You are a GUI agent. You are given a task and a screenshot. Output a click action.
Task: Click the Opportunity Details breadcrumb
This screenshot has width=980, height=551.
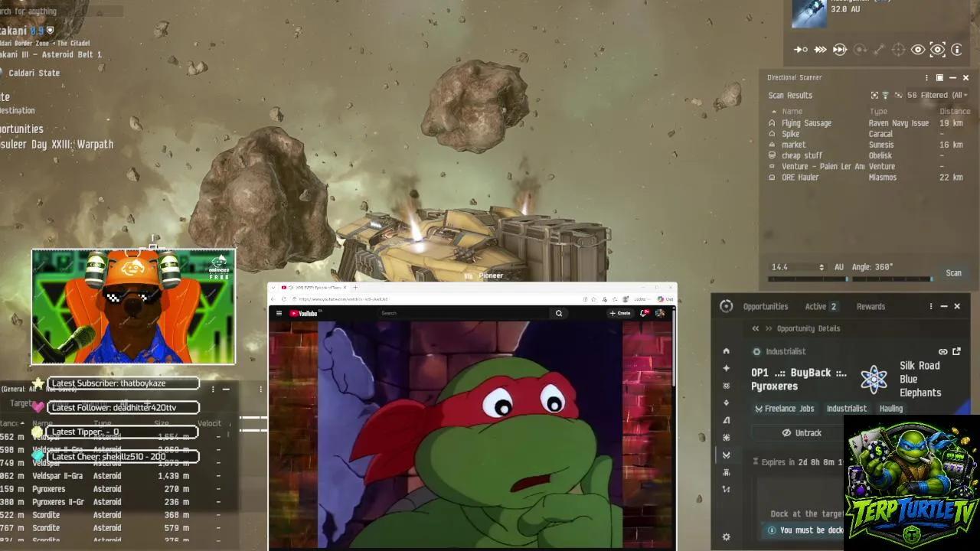808,328
